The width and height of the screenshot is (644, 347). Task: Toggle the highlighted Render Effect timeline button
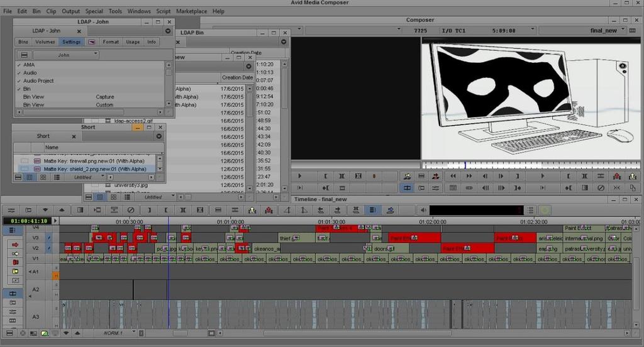tap(372, 210)
